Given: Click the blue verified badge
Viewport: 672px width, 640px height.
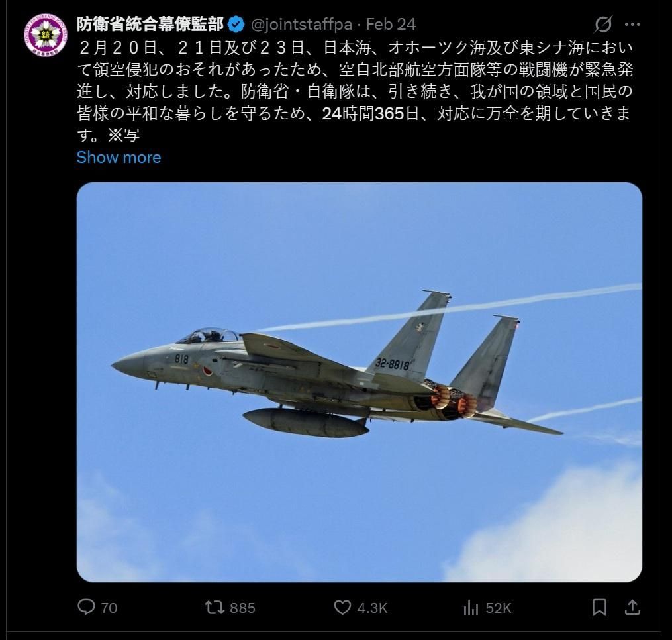Looking at the screenshot, I should 236,25.
